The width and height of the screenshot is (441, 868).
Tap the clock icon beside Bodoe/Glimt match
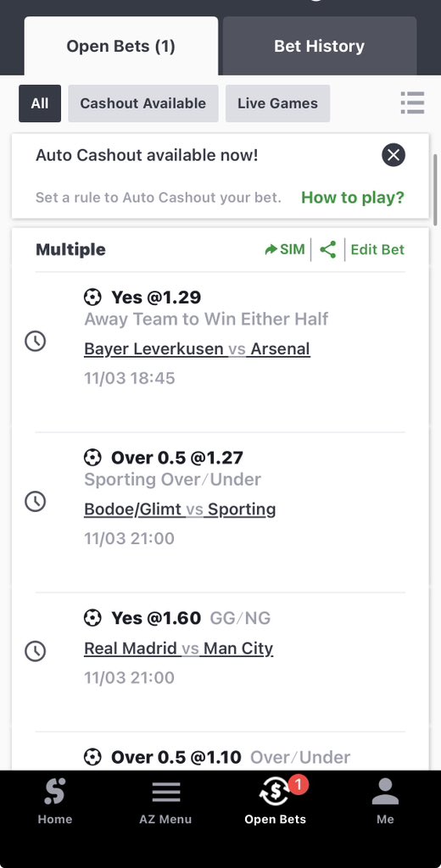click(x=36, y=502)
